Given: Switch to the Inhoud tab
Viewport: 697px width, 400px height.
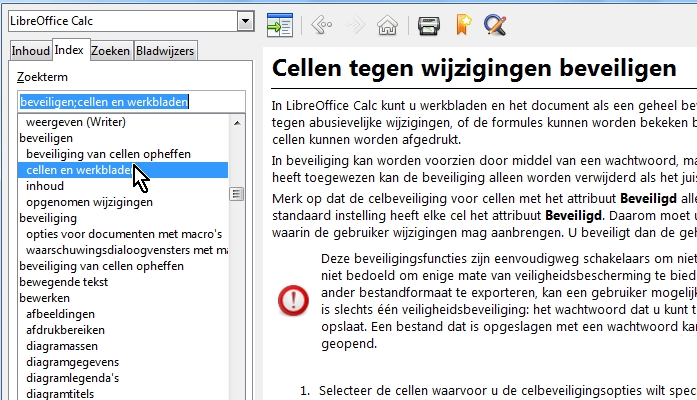Looking at the screenshot, I should (x=30, y=51).
